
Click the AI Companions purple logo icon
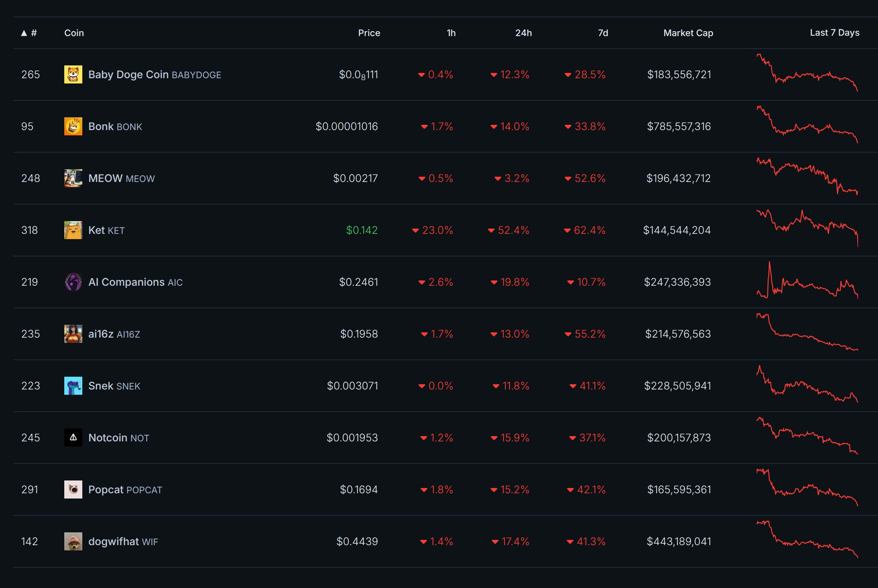click(x=73, y=282)
